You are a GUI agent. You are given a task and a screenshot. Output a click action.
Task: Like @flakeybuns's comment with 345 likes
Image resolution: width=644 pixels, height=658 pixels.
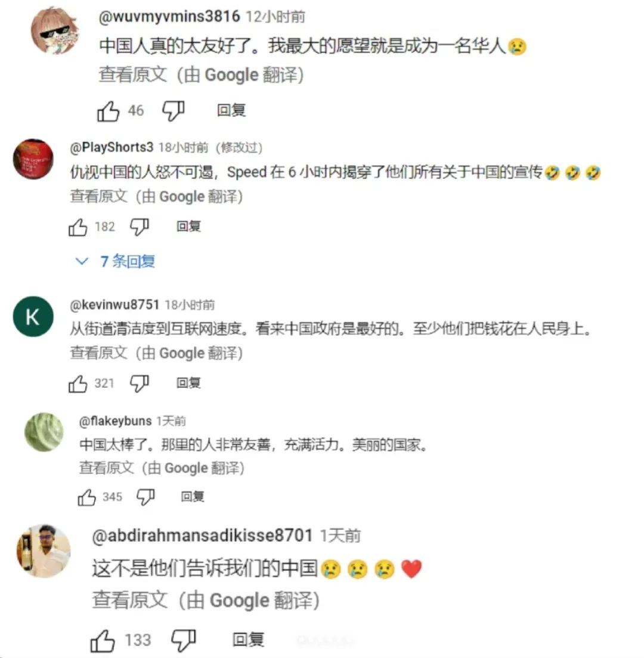tap(87, 498)
